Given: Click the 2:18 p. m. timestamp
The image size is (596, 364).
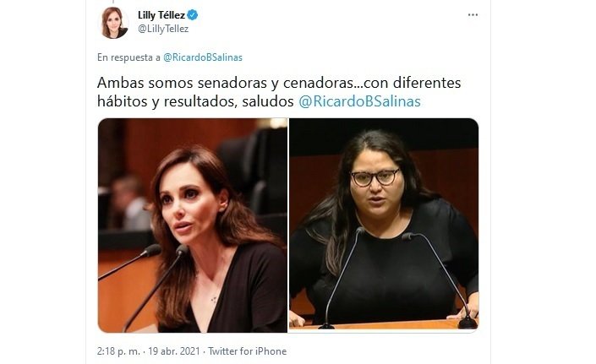Looking at the screenshot, I should click(x=118, y=351).
